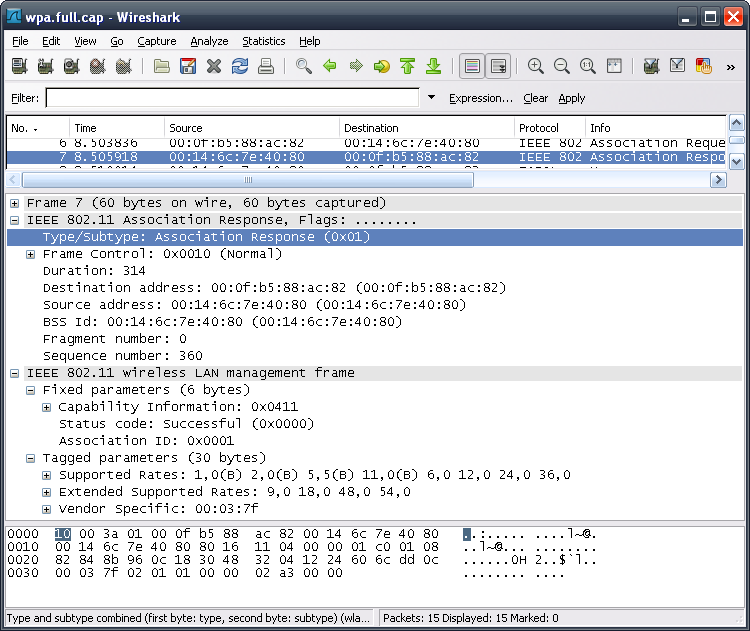Image resolution: width=750 pixels, height=631 pixels.
Task: Open the Edit menu
Action: tap(51, 41)
